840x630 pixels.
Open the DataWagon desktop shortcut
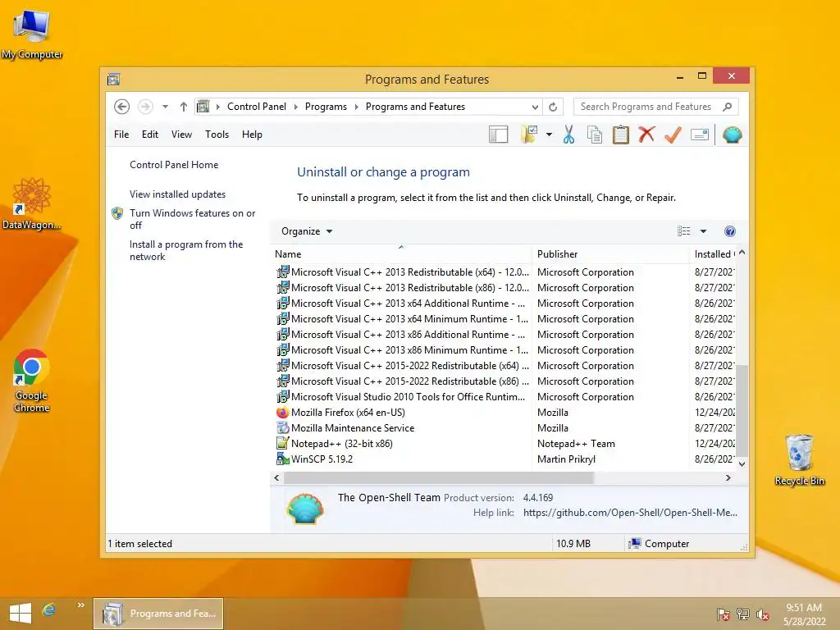tap(31, 204)
